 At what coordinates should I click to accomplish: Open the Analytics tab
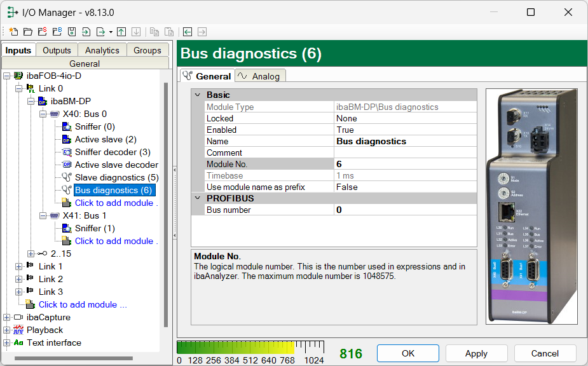[x=102, y=50]
